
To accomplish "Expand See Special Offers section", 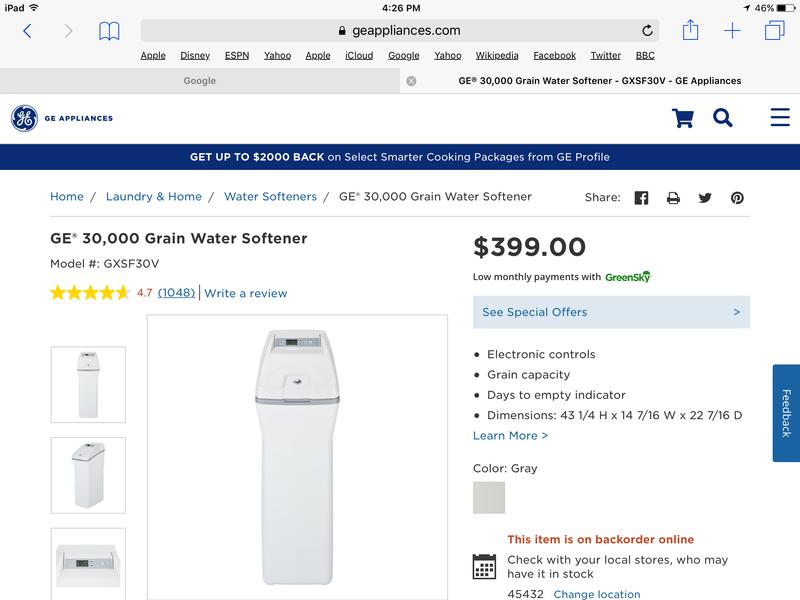I will [611, 312].
